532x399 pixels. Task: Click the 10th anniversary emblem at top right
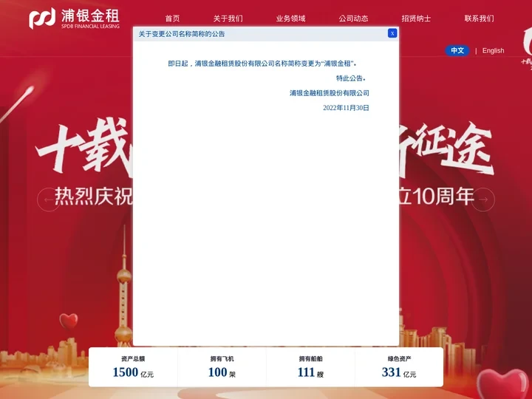pos(527,47)
